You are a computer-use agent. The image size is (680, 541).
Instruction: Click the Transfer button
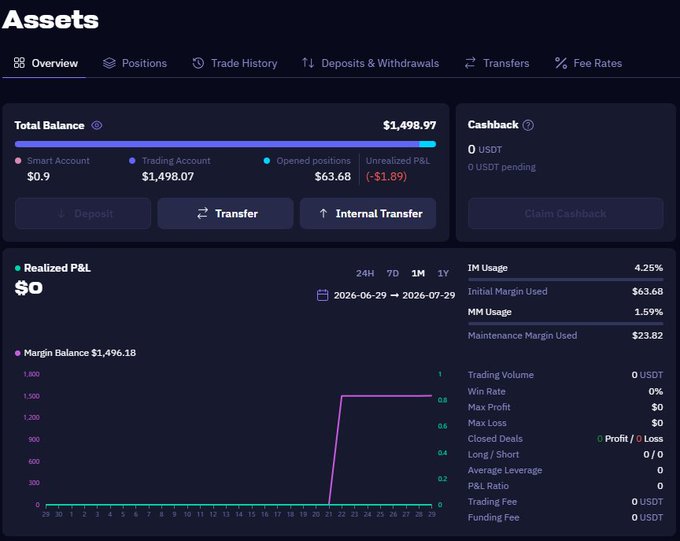[226, 213]
